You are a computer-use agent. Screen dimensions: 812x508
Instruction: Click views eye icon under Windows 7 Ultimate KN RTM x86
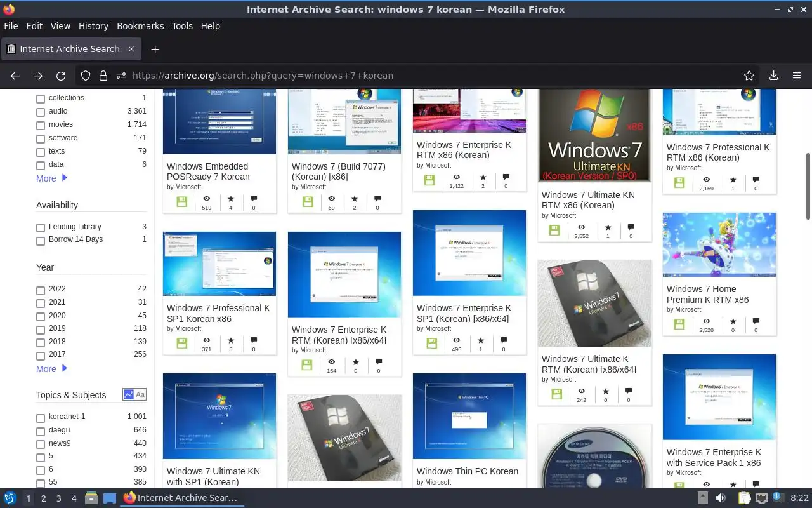click(x=581, y=227)
